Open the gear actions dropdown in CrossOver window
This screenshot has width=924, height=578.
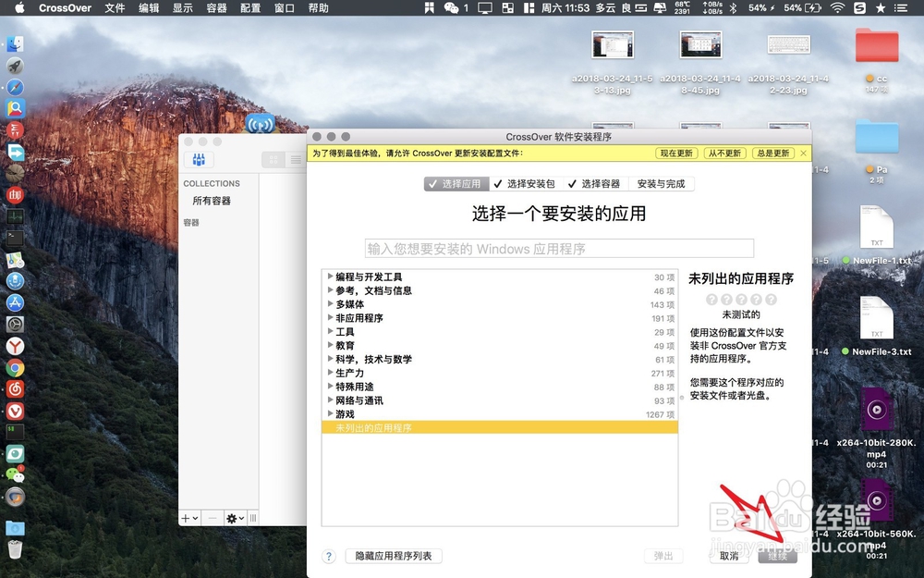tap(235, 518)
